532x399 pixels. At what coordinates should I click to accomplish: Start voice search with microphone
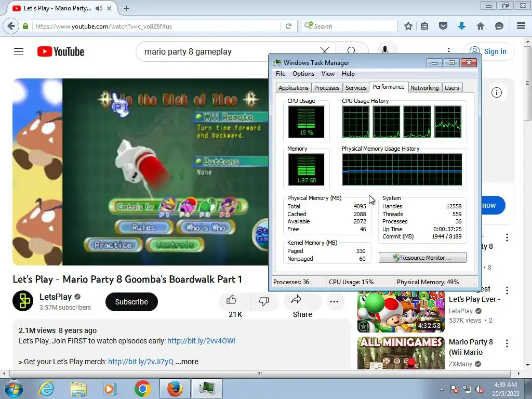pos(385,50)
